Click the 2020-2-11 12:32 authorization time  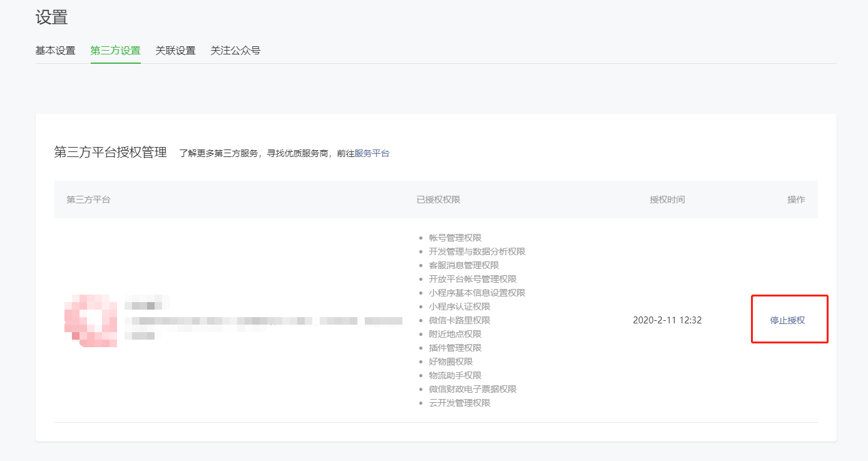(x=667, y=320)
